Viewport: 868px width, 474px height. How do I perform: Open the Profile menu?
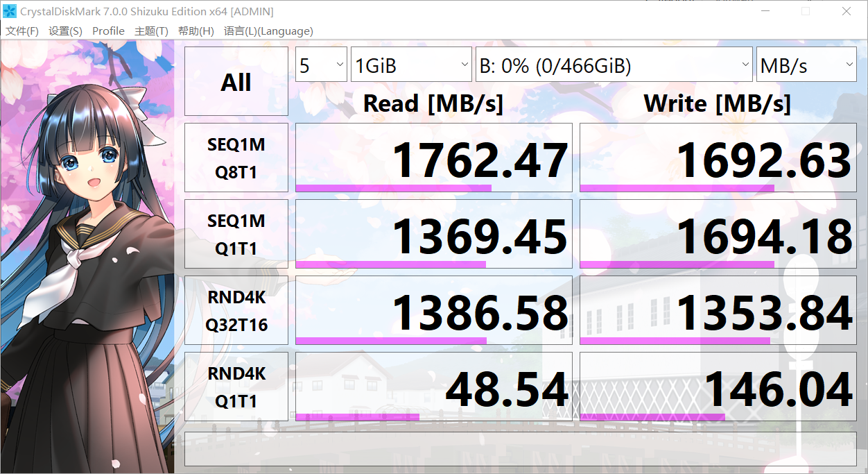coord(108,31)
